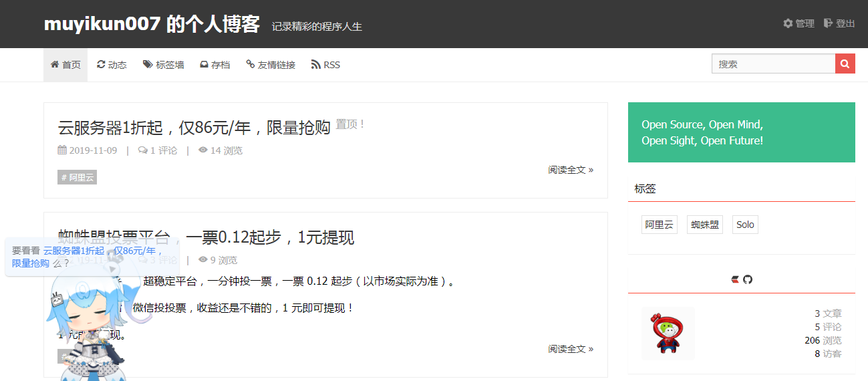Click the 置顶！ pinned label
The image size is (868, 381).
coord(350,124)
